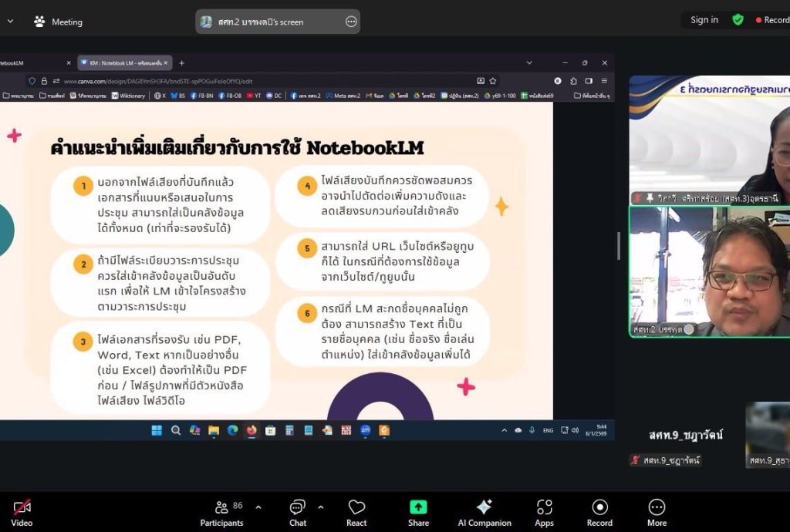Open a new browser tab with the plus button
790x532 pixels.
pyautogui.click(x=182, y=63)
